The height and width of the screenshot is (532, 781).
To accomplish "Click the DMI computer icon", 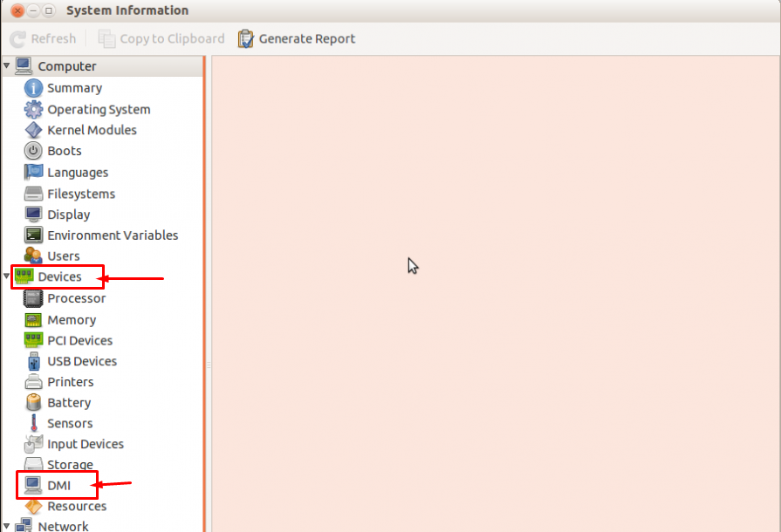I will tap(33, 485).
